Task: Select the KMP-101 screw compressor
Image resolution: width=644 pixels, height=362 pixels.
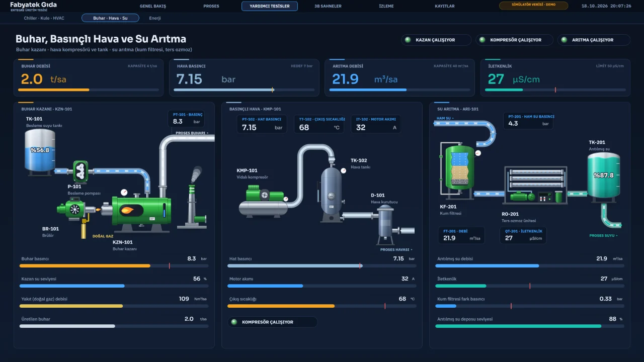Action: (x=263, y=201)
